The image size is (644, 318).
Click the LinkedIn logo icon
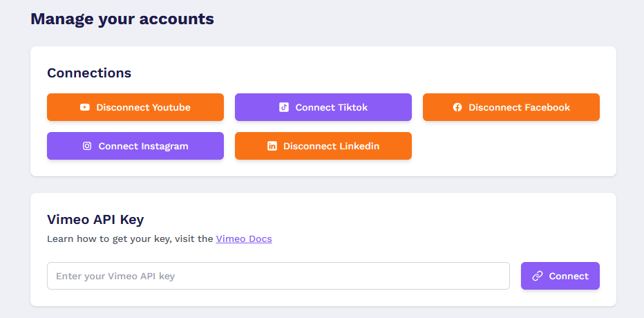pos(272,146)
